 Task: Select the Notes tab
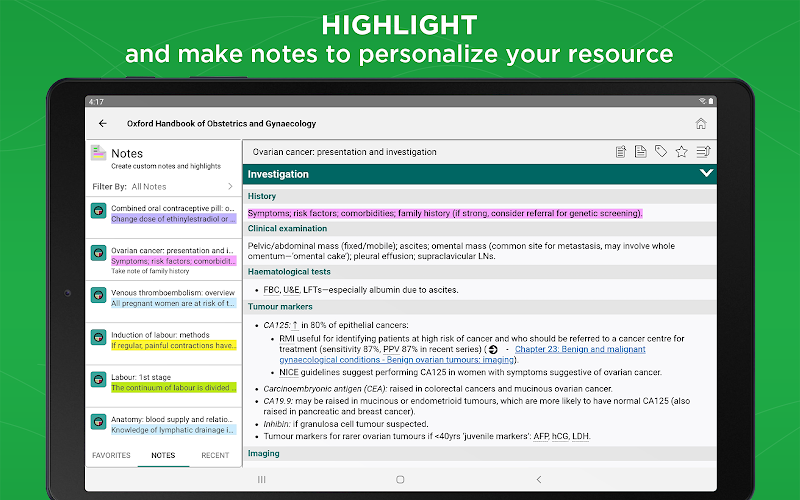pyautogui.click(x=163, y=455)
